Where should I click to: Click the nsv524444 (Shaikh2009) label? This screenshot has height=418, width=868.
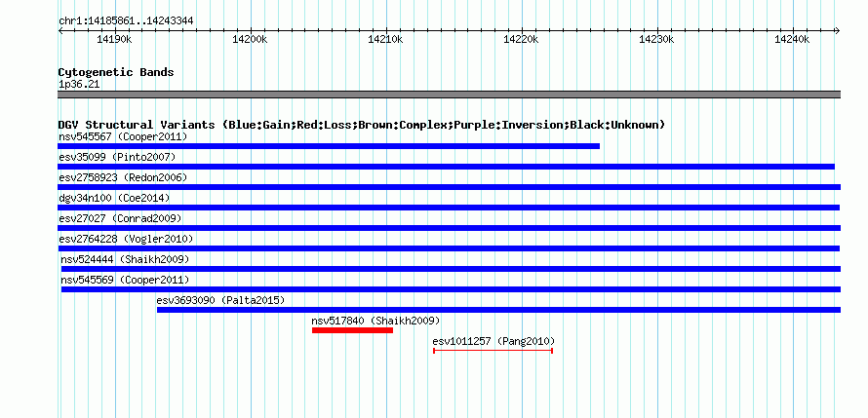pyautogui.click(x=125, y=259)
